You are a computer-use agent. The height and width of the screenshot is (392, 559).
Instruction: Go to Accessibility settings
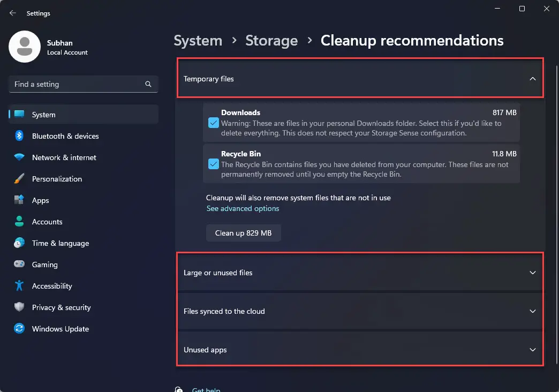84,286
